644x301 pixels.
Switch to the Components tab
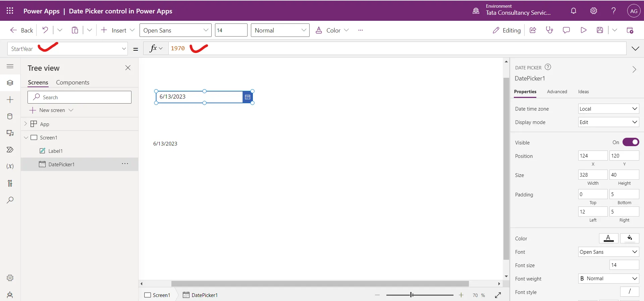pyautogui.click(x=72, y=82)
